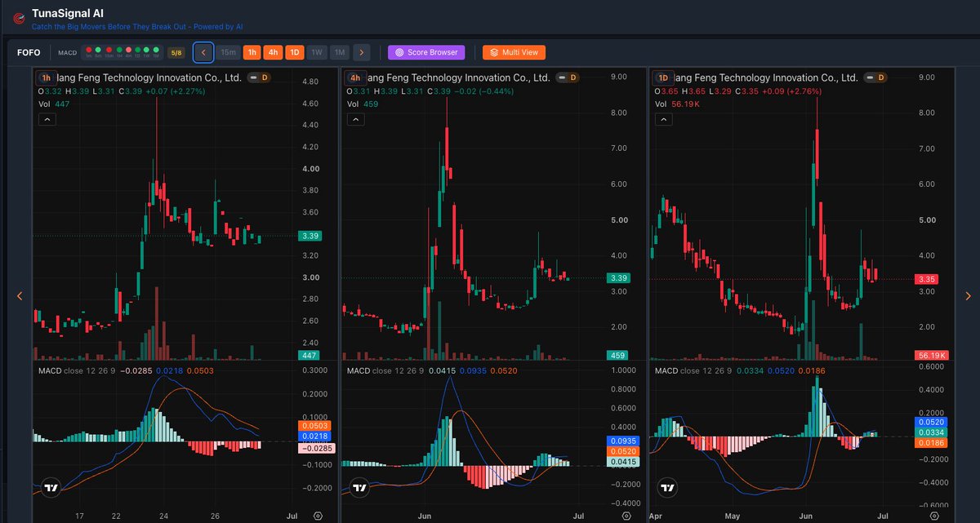Click 3.39 price label on 1h chart

310,236
